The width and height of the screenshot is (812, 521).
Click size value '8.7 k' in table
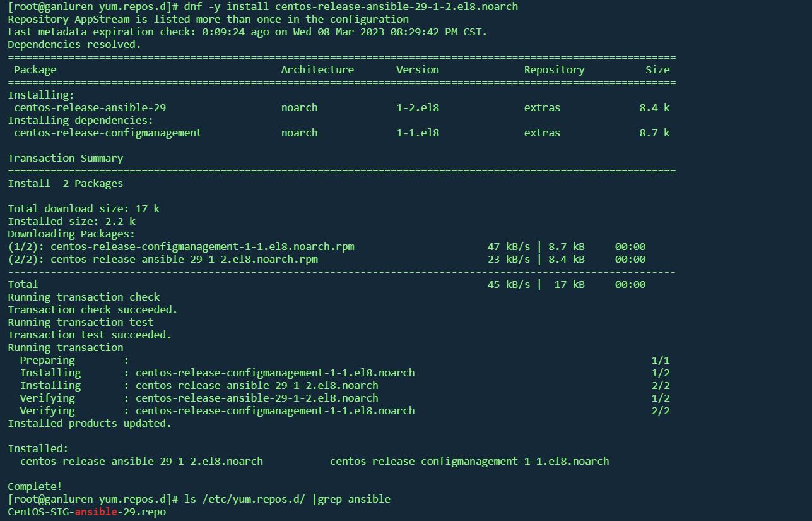tap(654, 133)
